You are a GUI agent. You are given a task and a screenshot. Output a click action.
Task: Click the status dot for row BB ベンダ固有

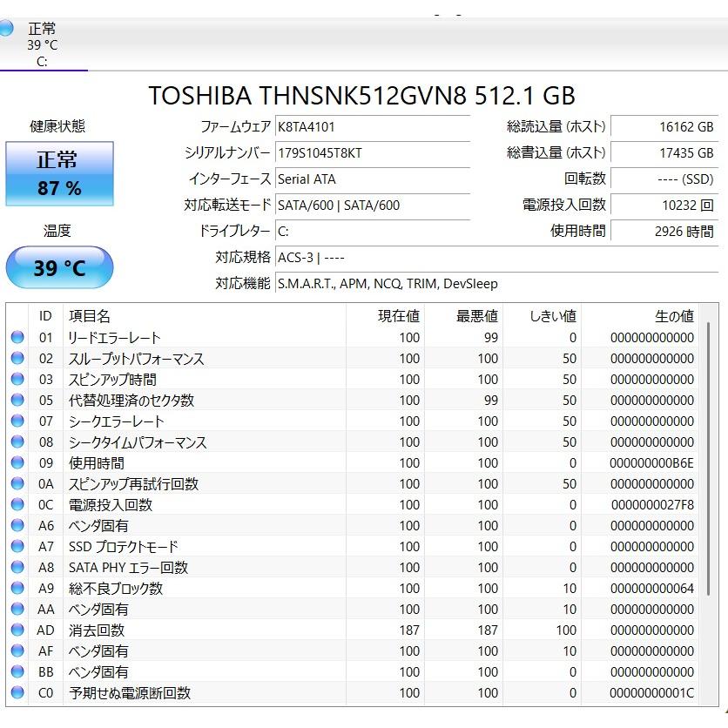click(x=17, y=671)
